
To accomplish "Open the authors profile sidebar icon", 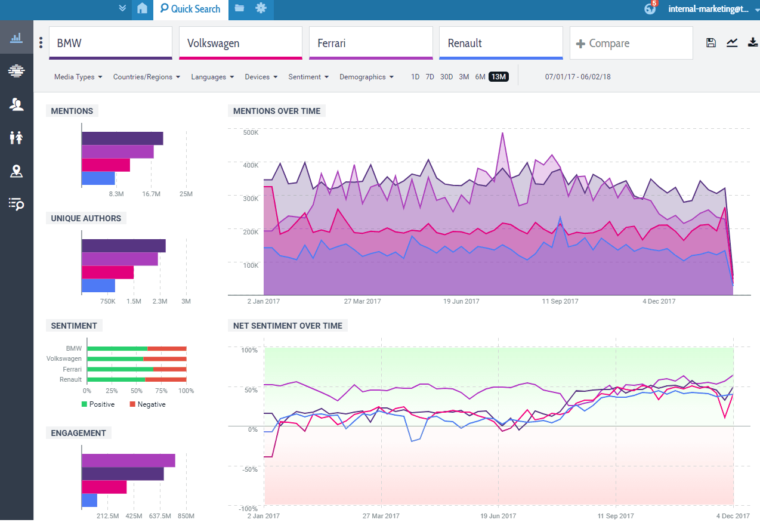I will tap(16, 105).
